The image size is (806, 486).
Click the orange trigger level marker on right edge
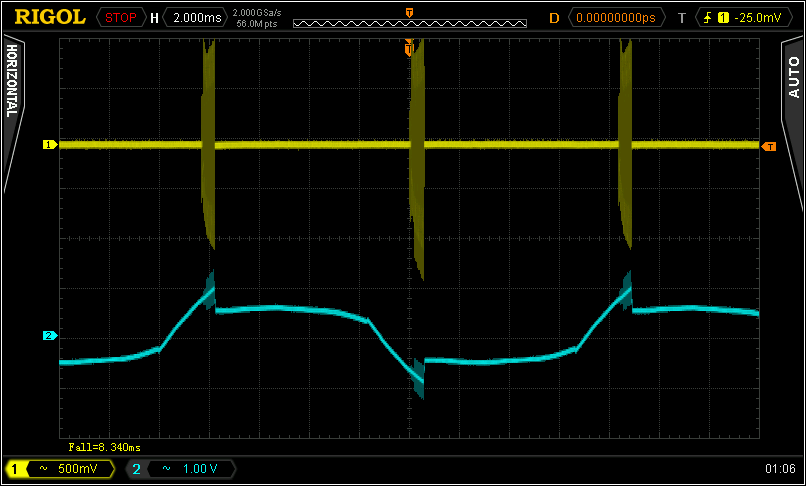(x=769, y=147)
